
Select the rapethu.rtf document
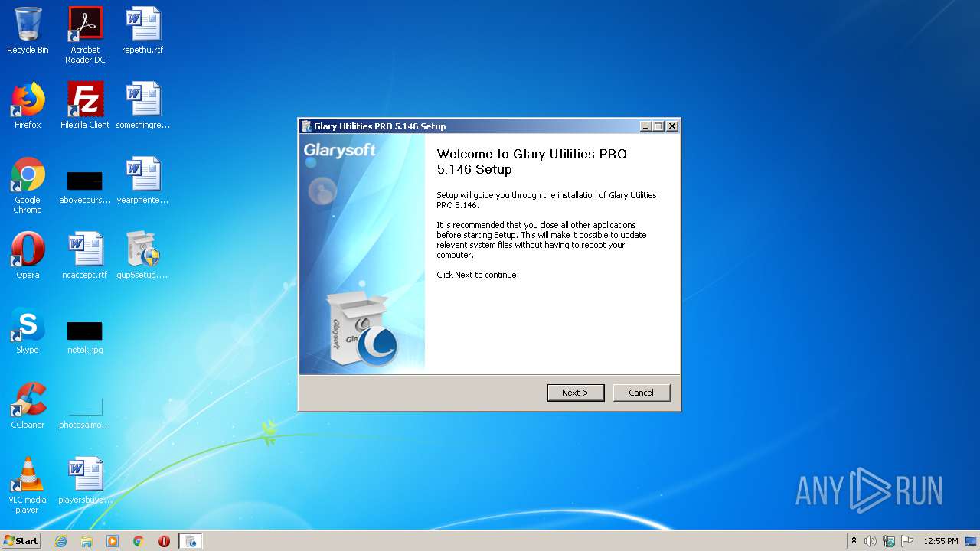(142, 31)
